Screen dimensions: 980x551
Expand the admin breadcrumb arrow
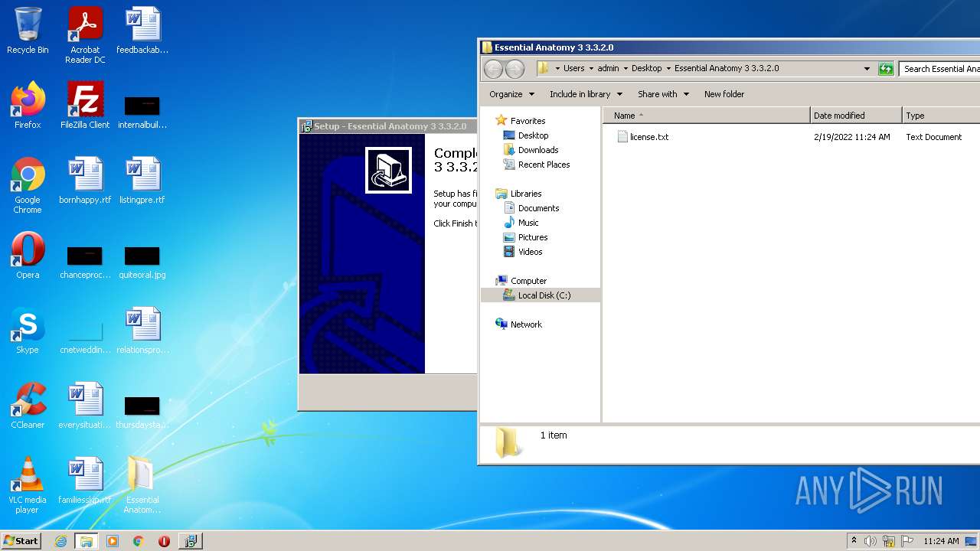(x=626, y=69)
